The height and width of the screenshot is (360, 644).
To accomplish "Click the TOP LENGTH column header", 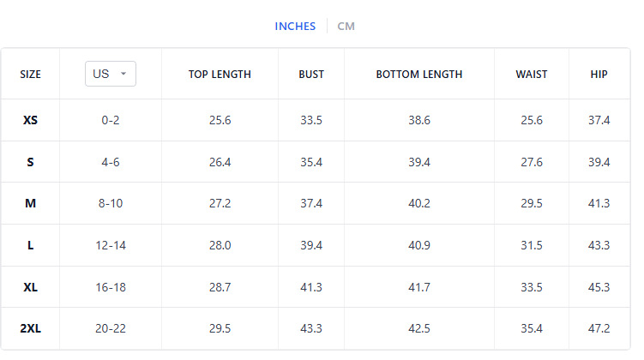I will click(x=220, y=75).
